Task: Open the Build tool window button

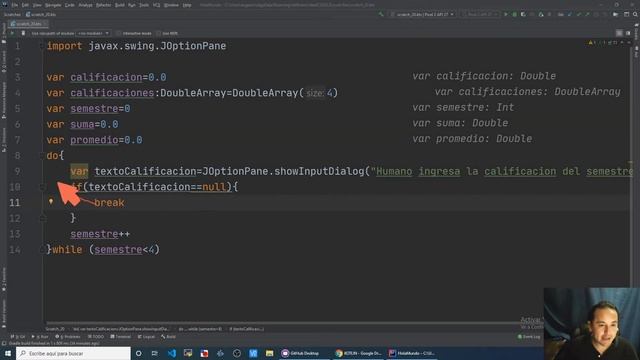Action: pos(168,337)
